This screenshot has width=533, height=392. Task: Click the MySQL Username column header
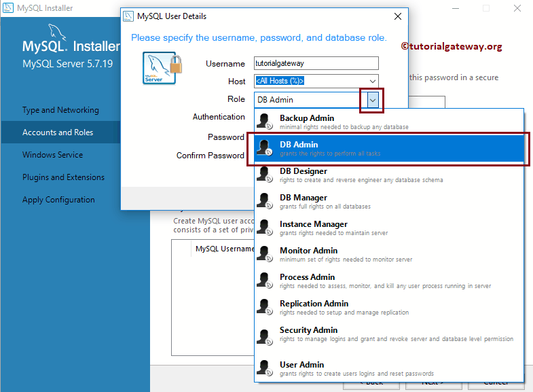225,249
